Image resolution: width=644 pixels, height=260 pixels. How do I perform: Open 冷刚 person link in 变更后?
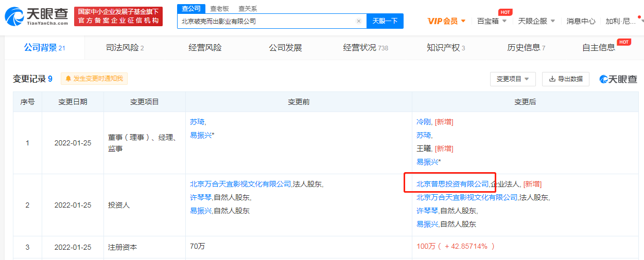pyautogui.click(x=424, y=122)
